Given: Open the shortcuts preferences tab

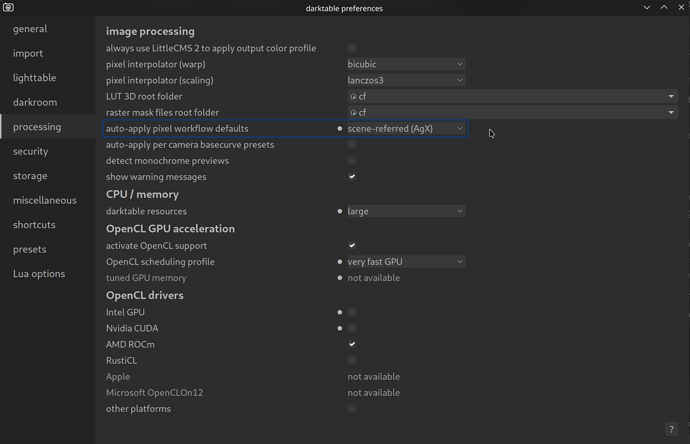Looking at the screenshot, I should coord(34,225).
